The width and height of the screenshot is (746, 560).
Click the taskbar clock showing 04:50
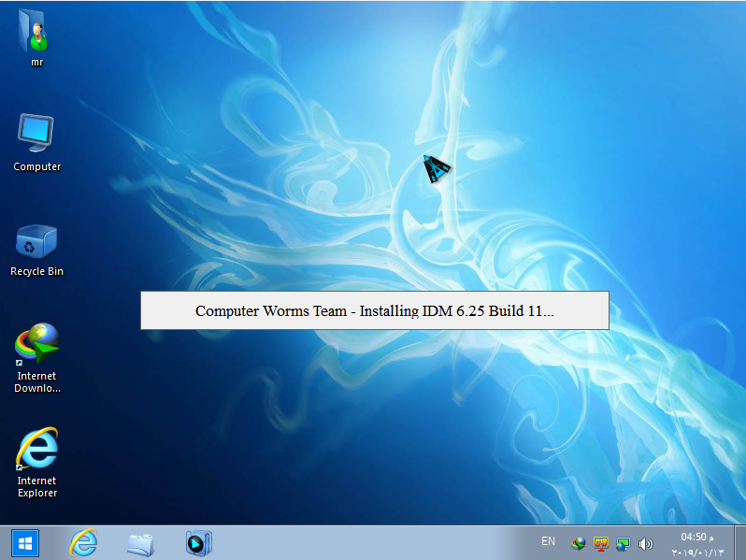pos(697,538)
